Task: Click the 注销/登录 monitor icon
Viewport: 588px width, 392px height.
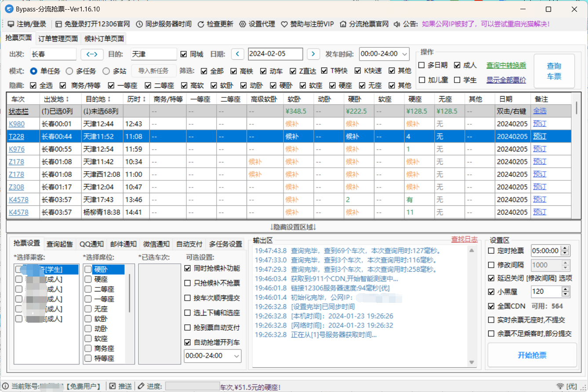Action: click(11, 24)
